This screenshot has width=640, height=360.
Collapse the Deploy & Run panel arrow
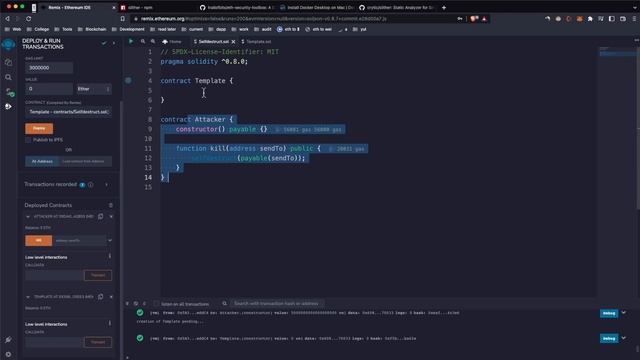point(114,43)
